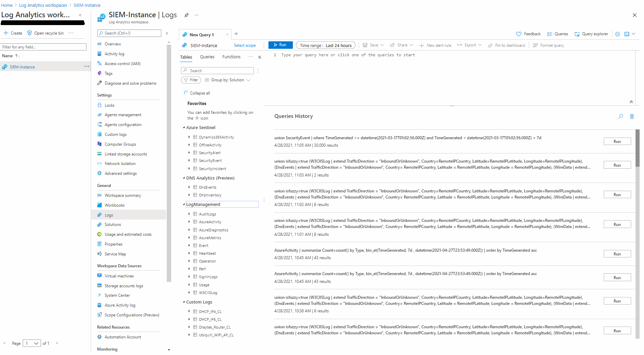Viewport: 644px width, 355px height.
Task: Collapse the resource menu with double chevron
Action: click(x=167, y=33)
